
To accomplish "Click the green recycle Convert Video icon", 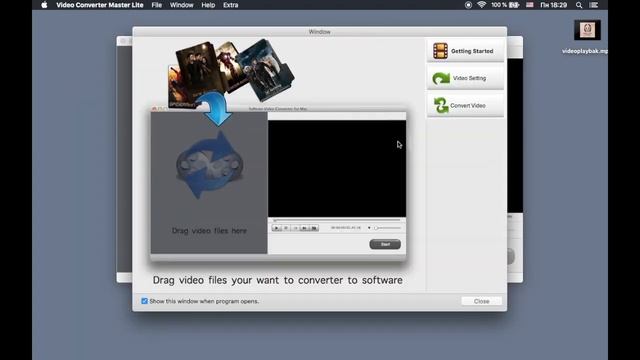I will click(x=440, y=105).
